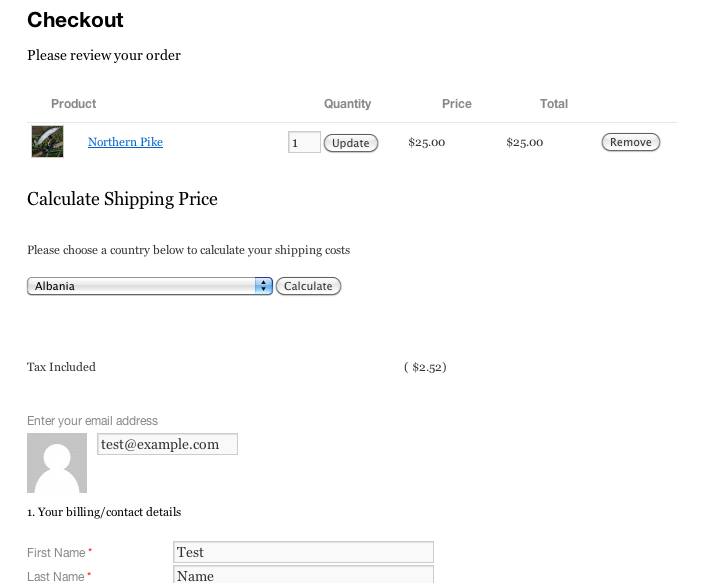Click the Product column header

(x=74, y=104)
